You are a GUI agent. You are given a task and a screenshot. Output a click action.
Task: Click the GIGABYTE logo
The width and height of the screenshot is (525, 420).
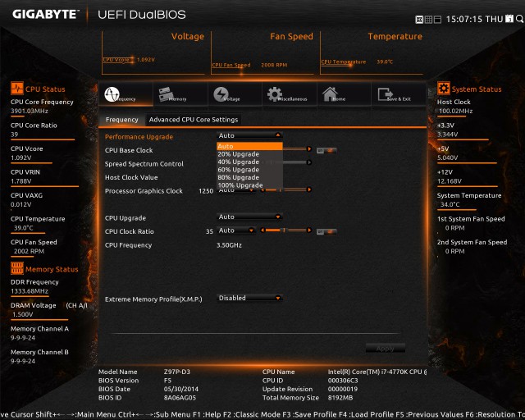[46, 15]
